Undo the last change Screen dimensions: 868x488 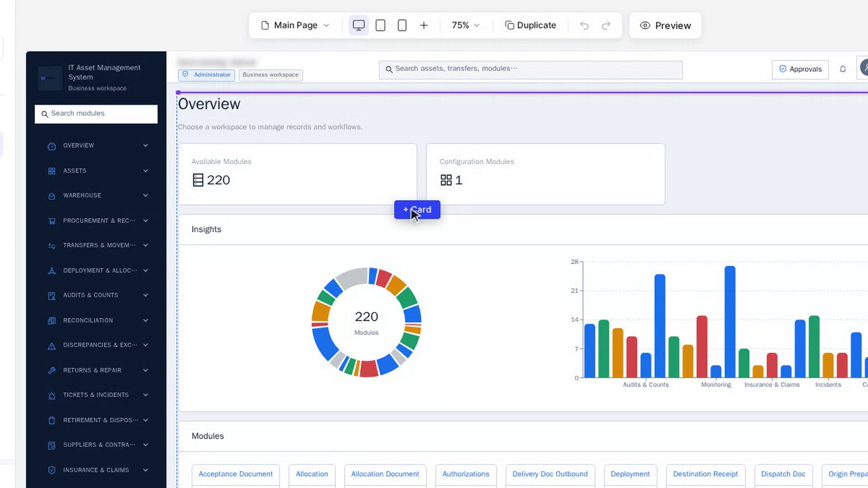pyautogui.click(x=584, y=25)
